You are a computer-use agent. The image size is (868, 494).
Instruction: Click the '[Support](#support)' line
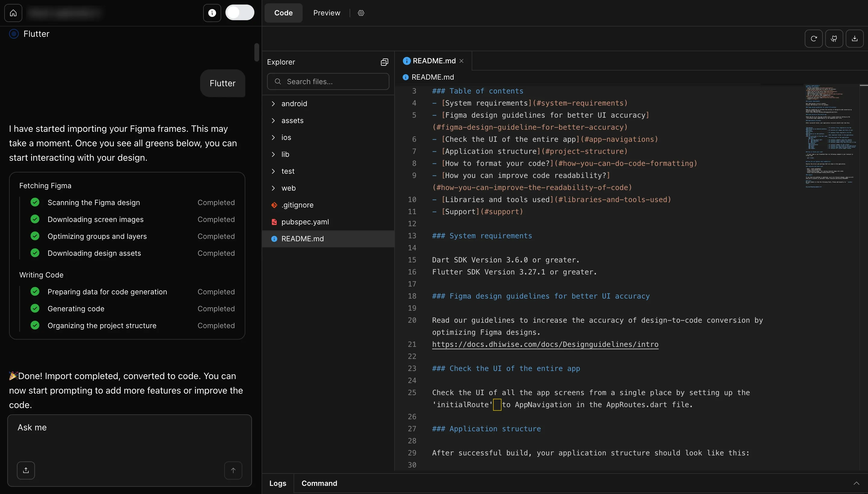point(477,212)
